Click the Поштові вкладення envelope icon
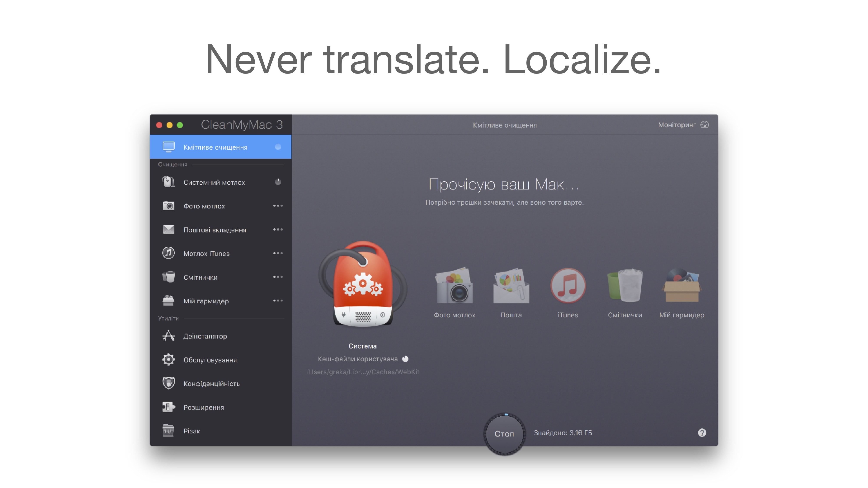The height and width of the screenshot is (488, 868). point(168,229)
